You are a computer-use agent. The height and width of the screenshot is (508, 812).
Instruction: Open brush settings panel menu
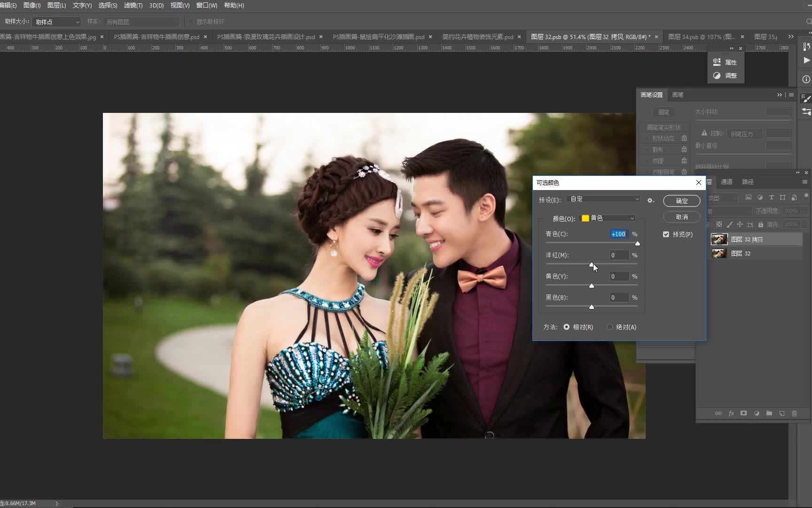click(x=791, y=95)
